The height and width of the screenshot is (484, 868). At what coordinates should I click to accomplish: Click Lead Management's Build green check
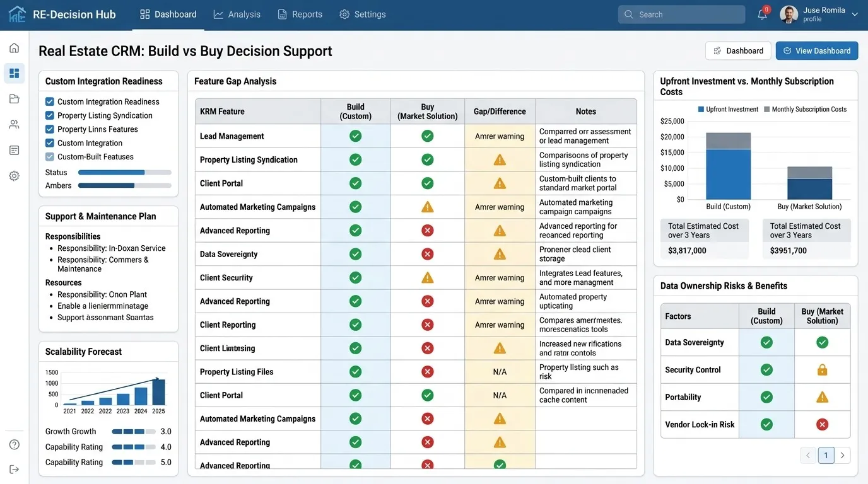[x=356, y=136]
